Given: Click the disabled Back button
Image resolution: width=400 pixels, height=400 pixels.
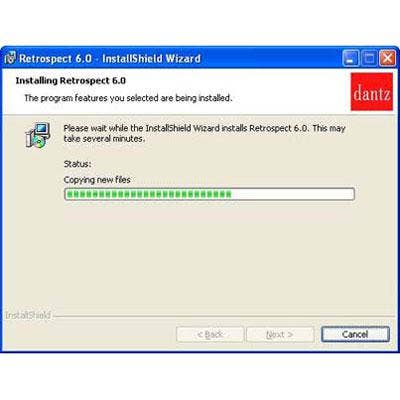Looking at the screenshot, I should [x=210, y=334].
